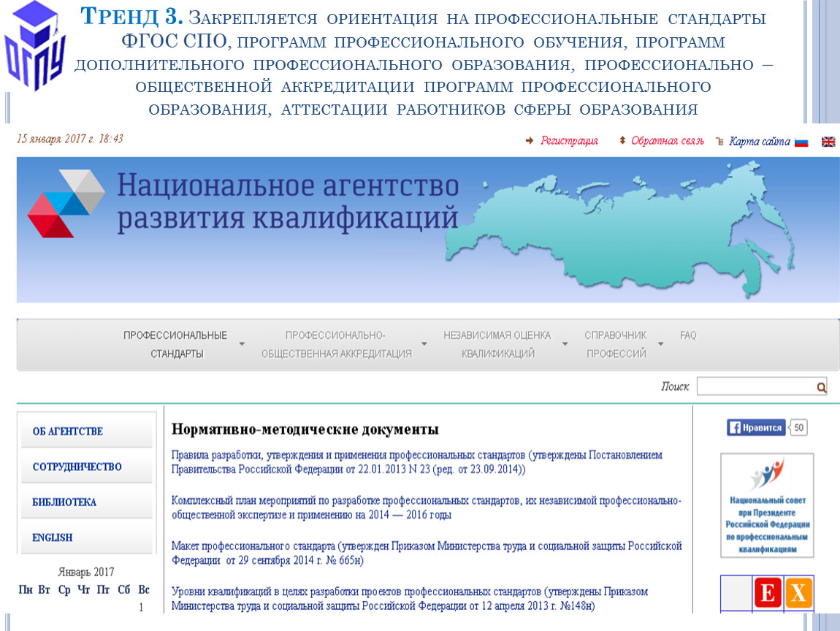Click the arrow icon beside Регистрация
The height and width of the screenshot is (631, 840).
[x=530, y=141]
